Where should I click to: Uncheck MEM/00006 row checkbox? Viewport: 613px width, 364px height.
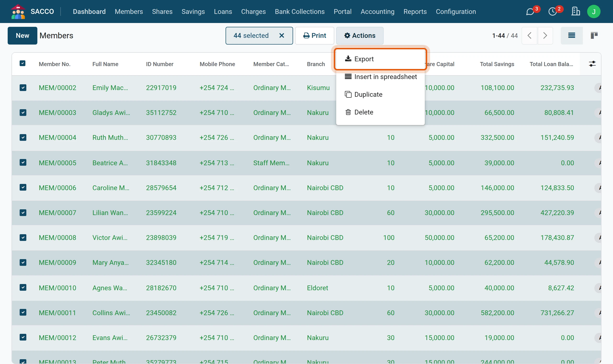click(x=23, y=188)
